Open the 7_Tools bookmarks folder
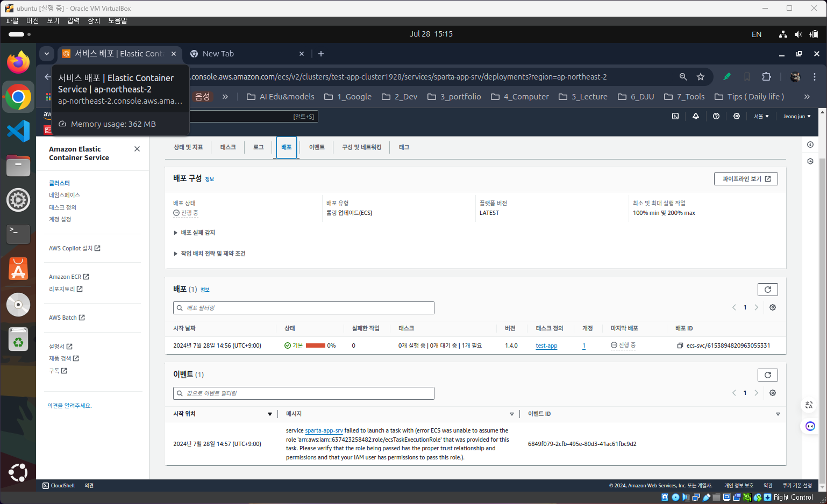 pos(685,97)
